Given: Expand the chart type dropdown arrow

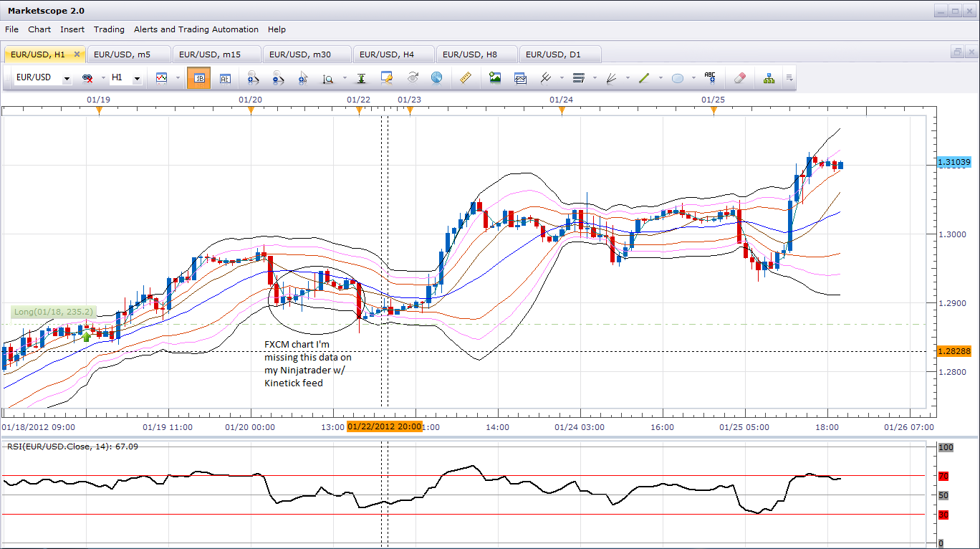Looking at the screenshot, I should click(176, 78).
